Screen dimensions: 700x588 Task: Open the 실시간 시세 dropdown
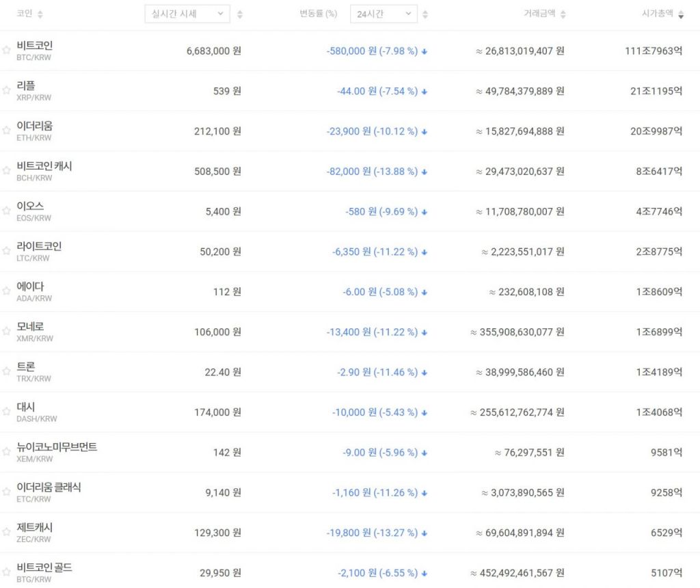187,14
